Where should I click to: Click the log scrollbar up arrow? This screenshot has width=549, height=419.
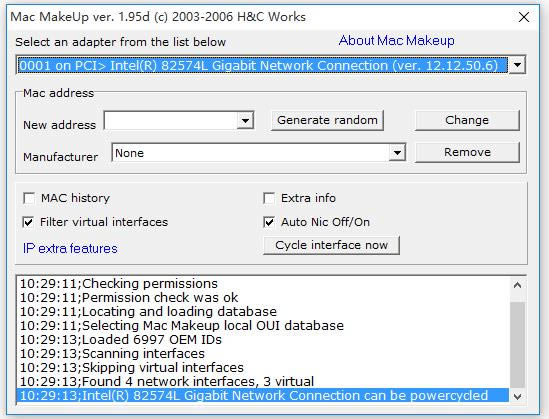click(517, 285)
